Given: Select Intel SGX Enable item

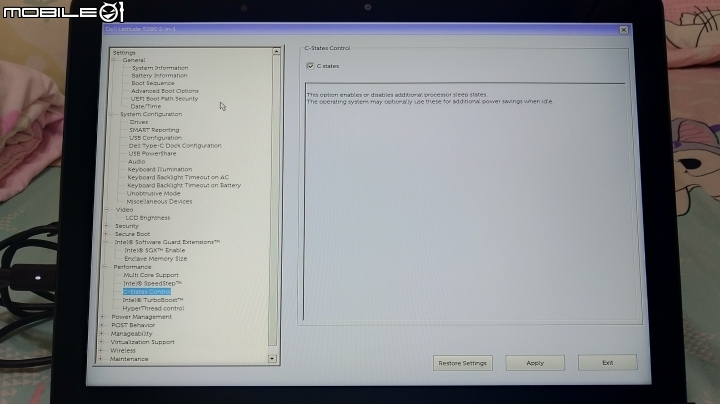Looking at the screenshot, I should 155,250.
